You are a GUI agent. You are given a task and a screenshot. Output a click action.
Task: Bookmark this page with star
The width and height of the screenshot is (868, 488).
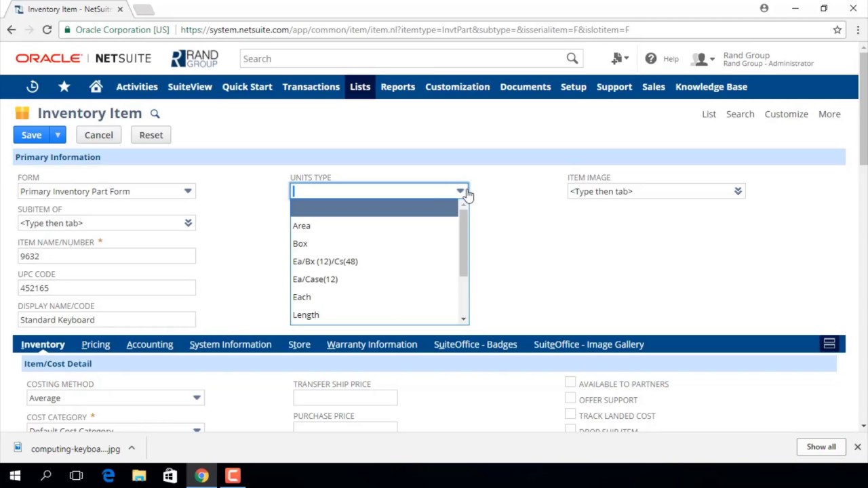pyautogui.click(x=837, y=30)
